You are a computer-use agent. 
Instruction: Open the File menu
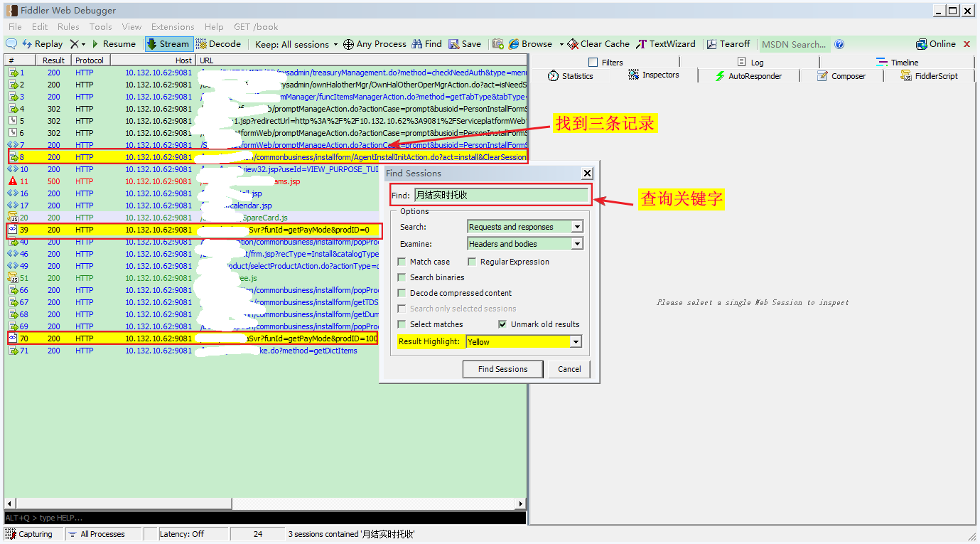click(15, 27)
